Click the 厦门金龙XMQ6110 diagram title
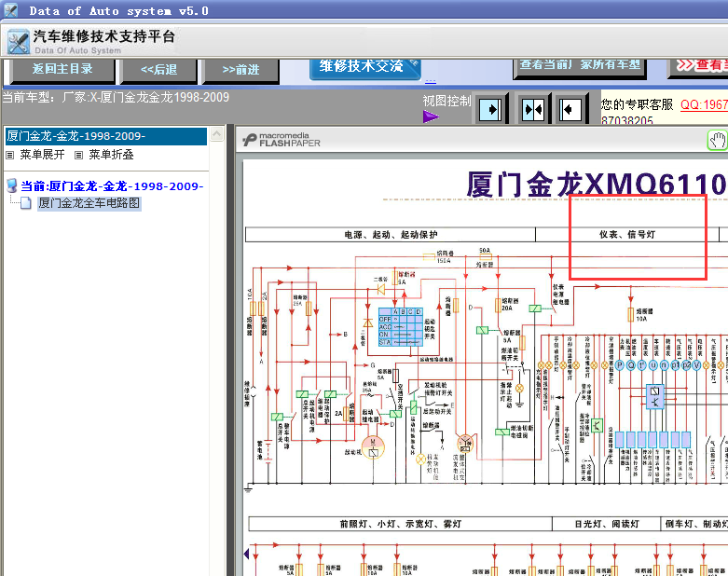This screenshot has width=728, height=576. click(x=597, y=185)
